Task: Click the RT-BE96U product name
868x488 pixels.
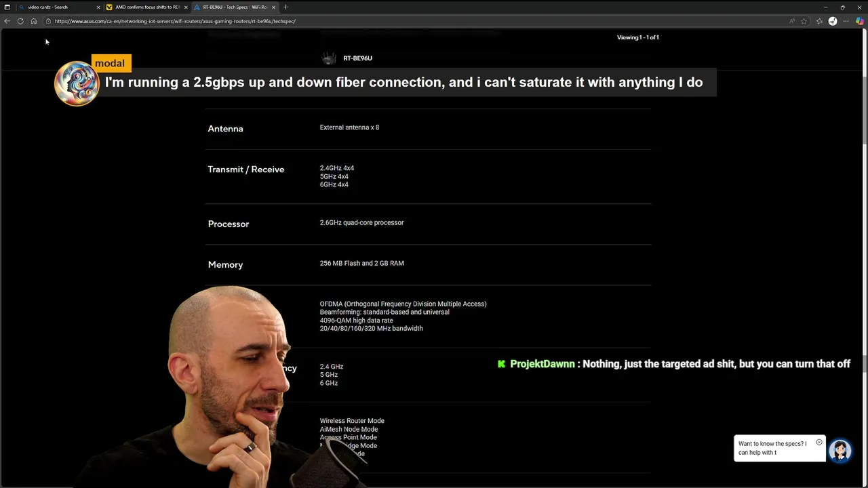Action: click(357, 58)
